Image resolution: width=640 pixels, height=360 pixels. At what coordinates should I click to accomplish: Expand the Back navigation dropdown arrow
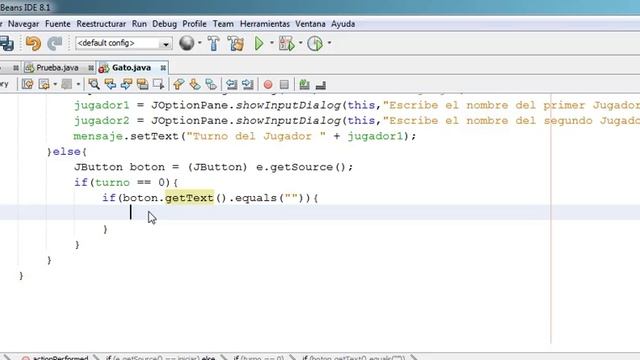[x=55, y=84]
